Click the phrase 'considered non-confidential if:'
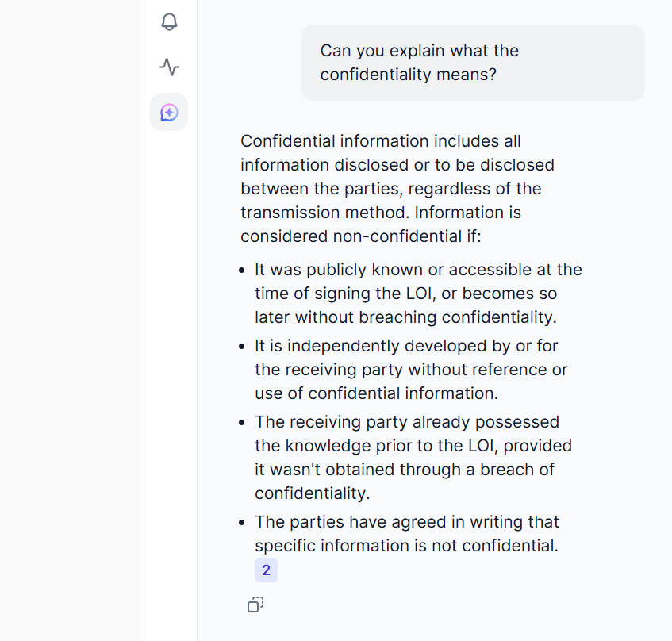 [361, 236]
